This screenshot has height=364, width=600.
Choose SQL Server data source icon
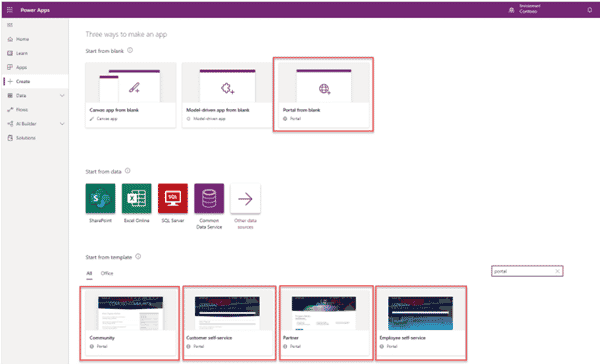(173, 198)
